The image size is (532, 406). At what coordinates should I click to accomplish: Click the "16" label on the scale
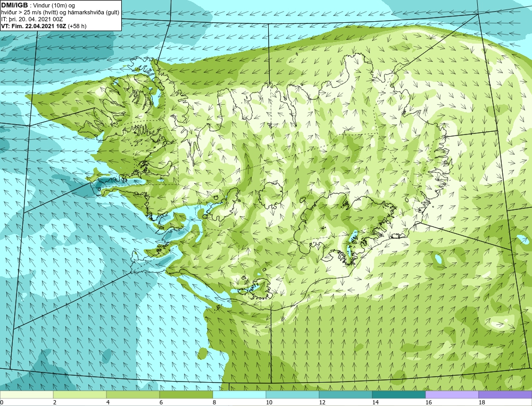coord(429,402)
